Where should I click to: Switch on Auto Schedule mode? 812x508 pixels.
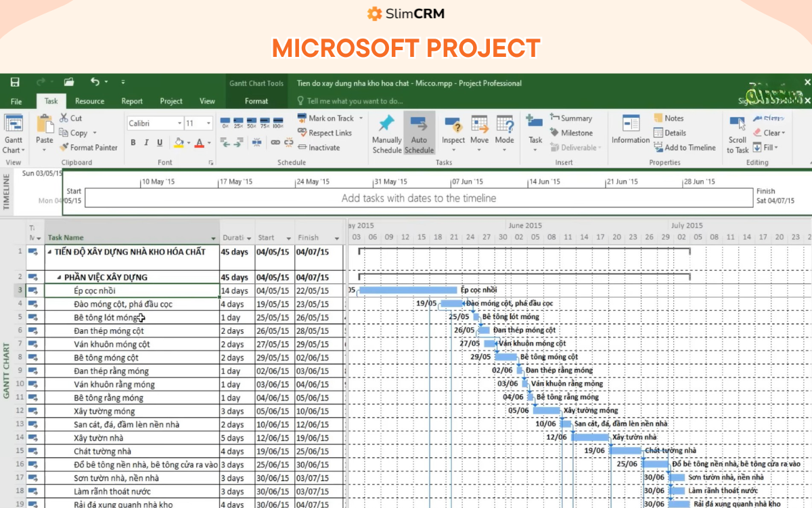tap(419, 133)
